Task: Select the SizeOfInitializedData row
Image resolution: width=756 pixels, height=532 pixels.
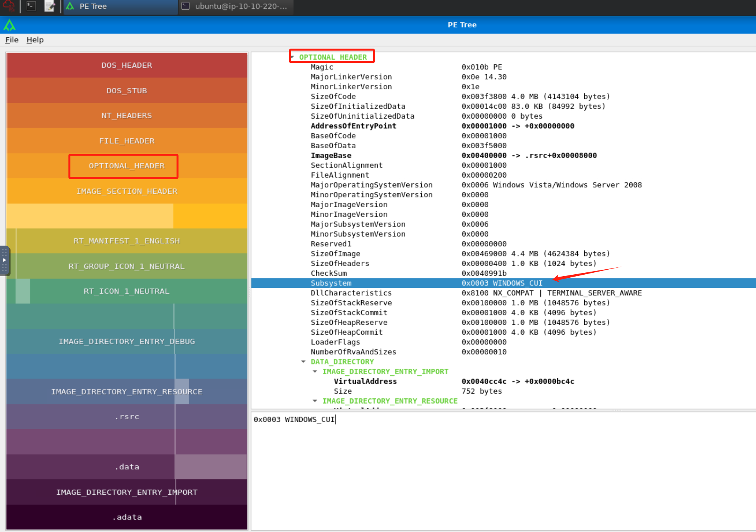Action: pos(503,106)
